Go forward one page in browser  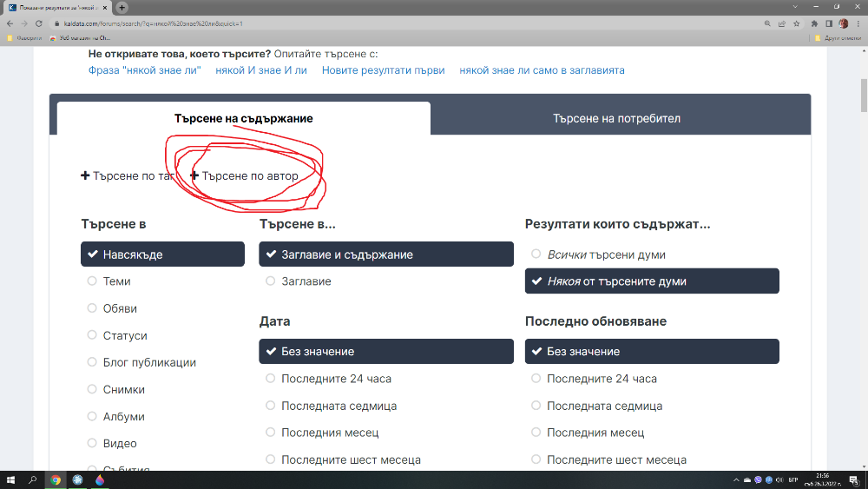[x=24, y=23]
